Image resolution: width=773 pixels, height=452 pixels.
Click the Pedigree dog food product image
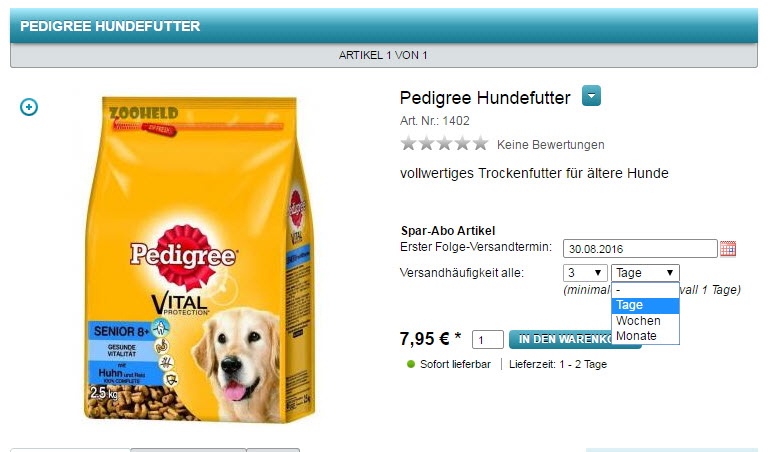200,259
